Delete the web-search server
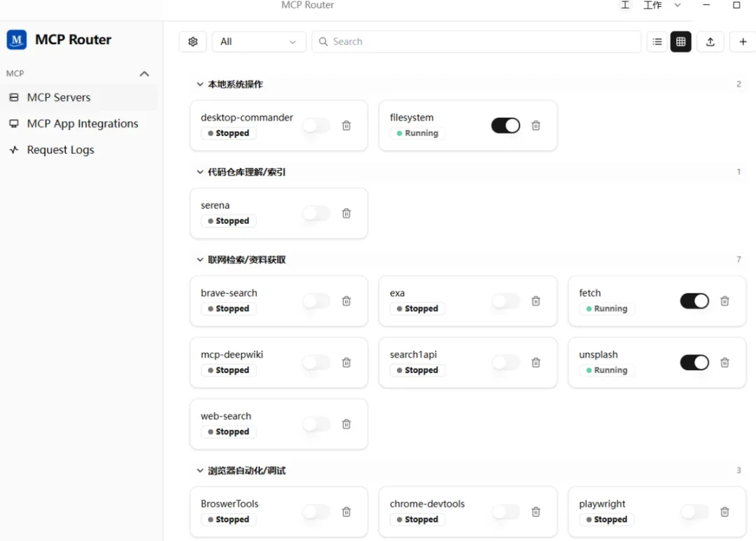 coord(346,424)
